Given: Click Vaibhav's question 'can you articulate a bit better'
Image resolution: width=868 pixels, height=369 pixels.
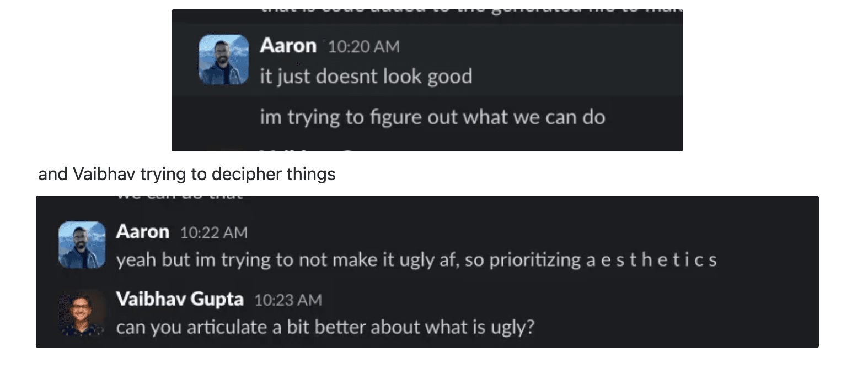Looking at the screenshot, I should tap(325, 327).
